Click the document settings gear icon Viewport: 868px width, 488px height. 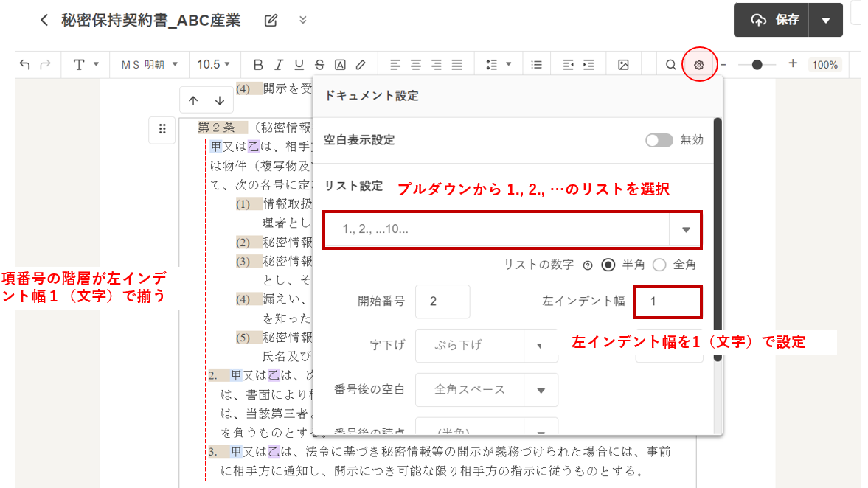coord(699,65)
